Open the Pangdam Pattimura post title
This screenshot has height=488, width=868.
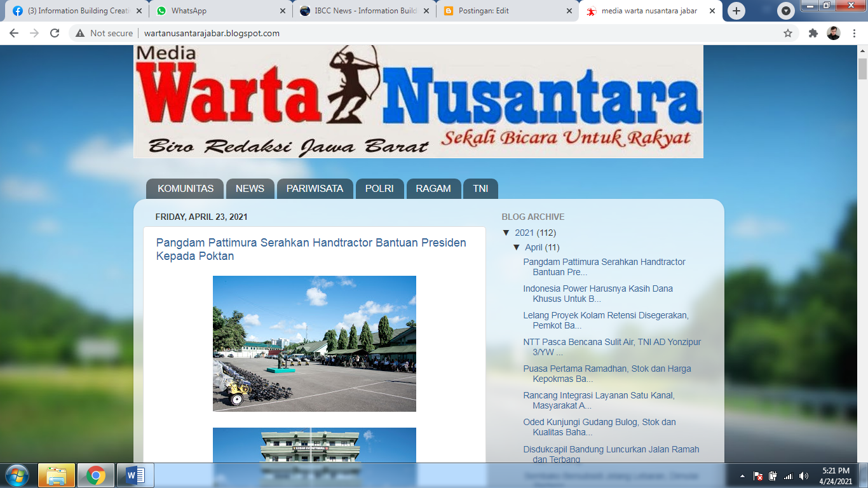click(311, 249)
